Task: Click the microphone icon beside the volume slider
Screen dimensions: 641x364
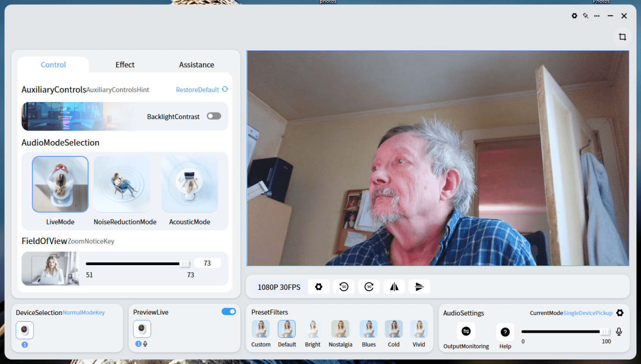Action: click(619, 331)
